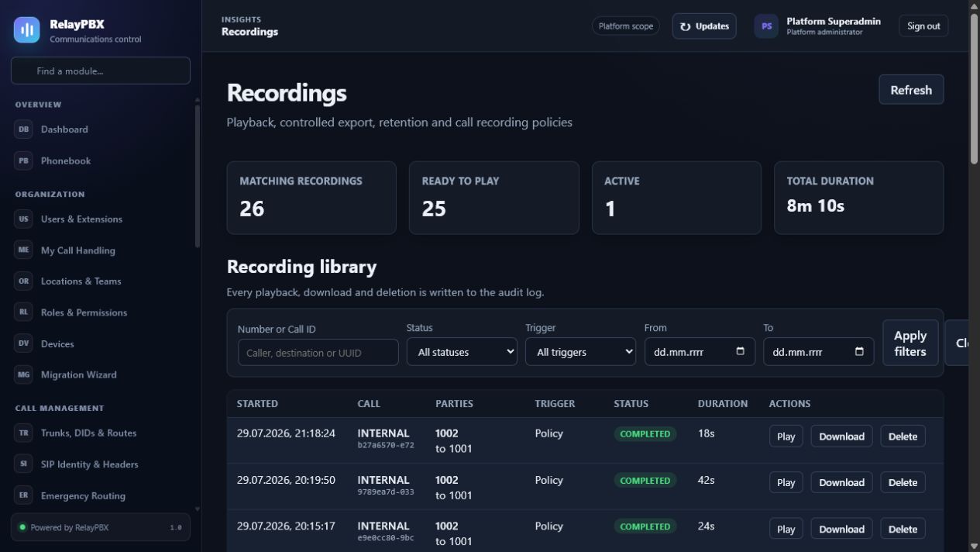Click the ME badge for My Call Handling
This screenshot has width=980, height=552.
(23, 250)
